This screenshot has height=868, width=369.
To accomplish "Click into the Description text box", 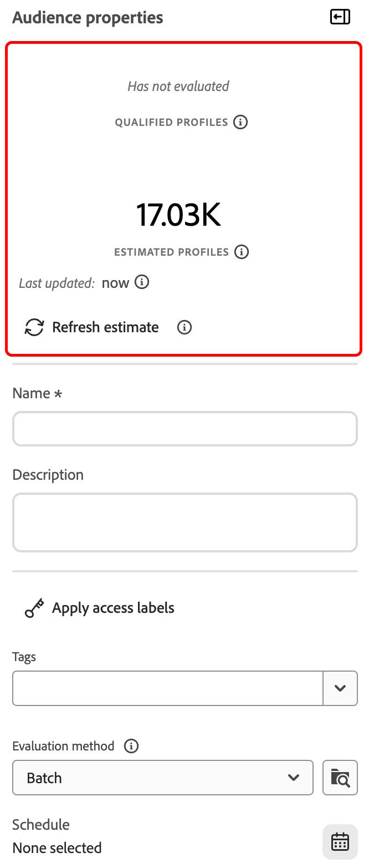I will tap(185, 522).
